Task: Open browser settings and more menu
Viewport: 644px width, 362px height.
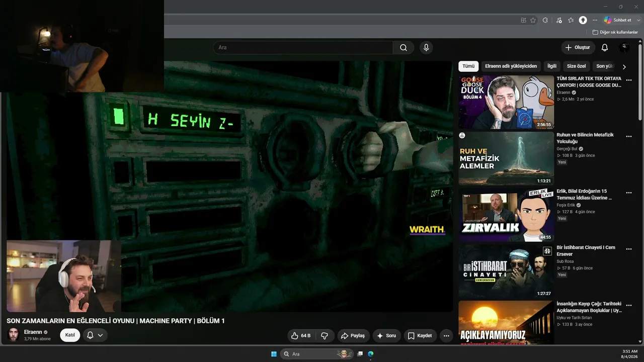Action: pyautogui.click(x=595, y=20)
